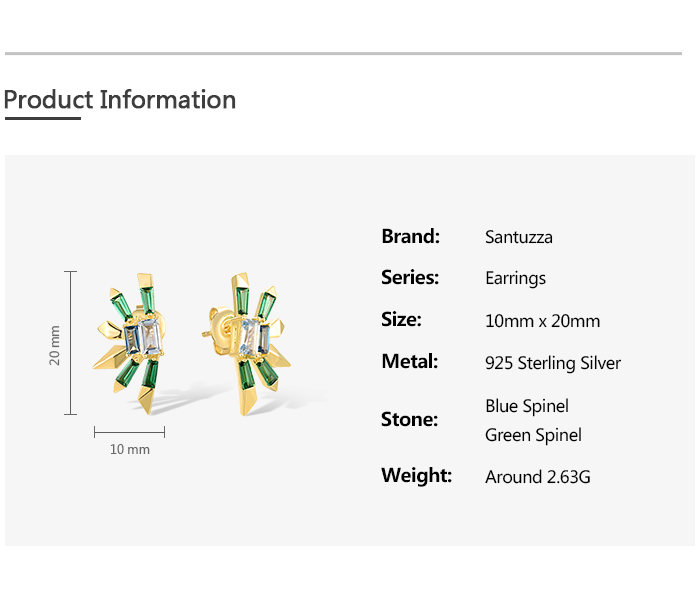The height and width of the screenshot is (596, 700).
Task: Select the Around 2.63G weight value
Action: pos(537,477)
